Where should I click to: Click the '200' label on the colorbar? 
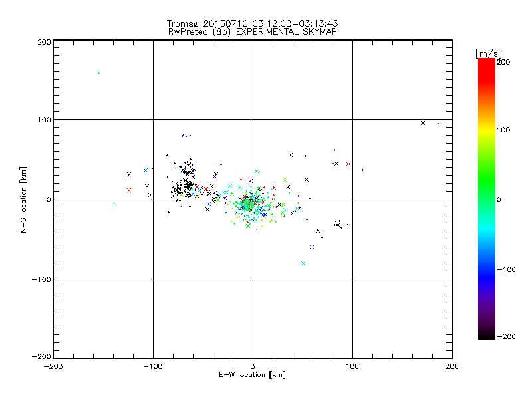tap(503, 62)
